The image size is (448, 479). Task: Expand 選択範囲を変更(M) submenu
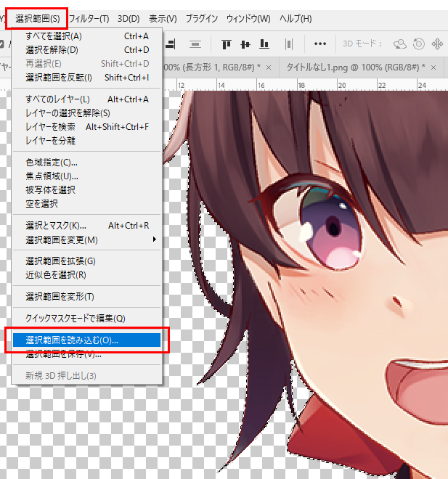87,239
